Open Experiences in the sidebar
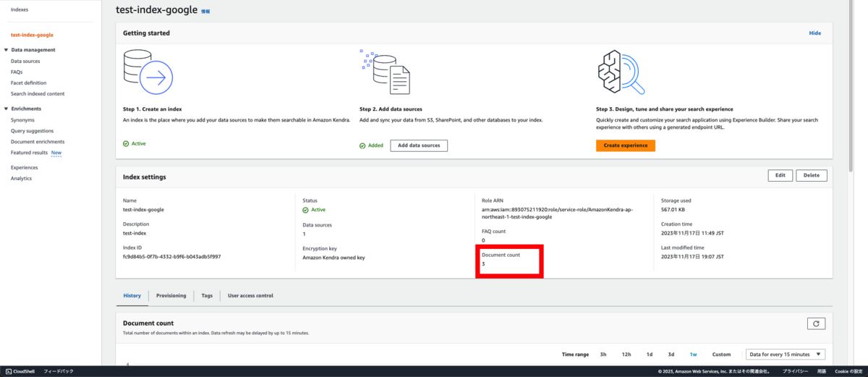 pyautogui.click(x=25, y=167)
